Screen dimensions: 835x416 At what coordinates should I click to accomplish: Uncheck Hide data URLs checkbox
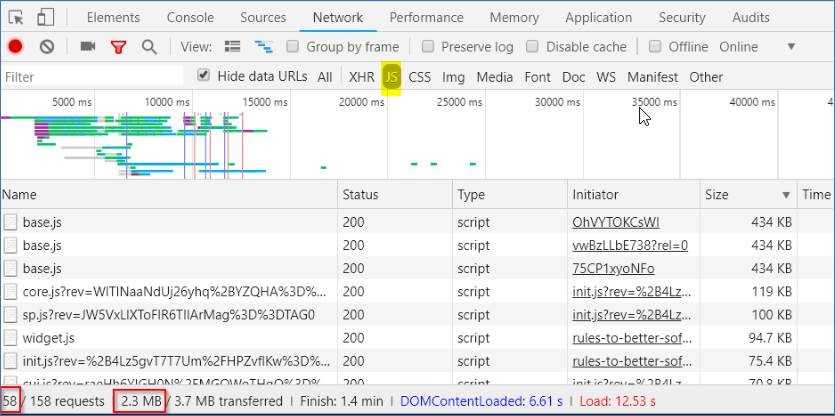(x=204, y=76)
